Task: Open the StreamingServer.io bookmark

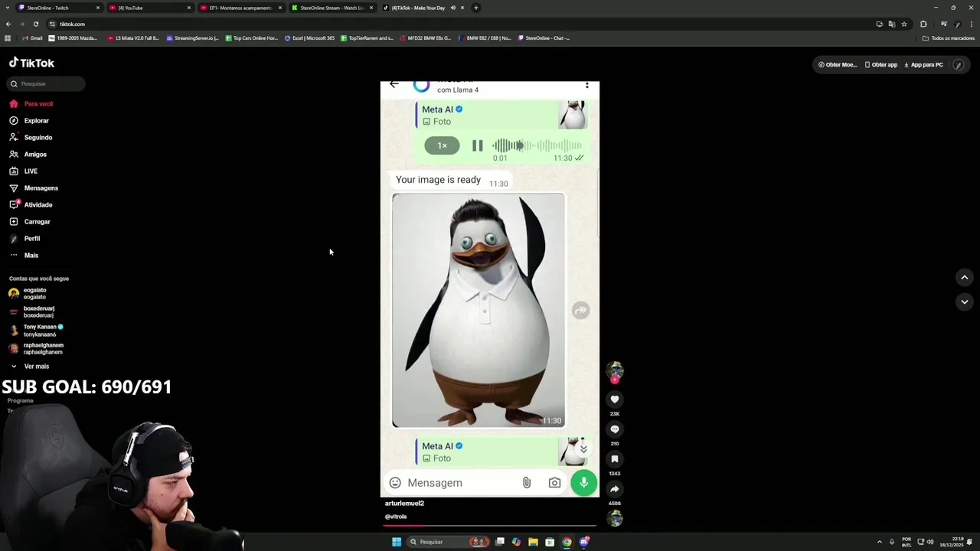Action: (x=192, y=38)
